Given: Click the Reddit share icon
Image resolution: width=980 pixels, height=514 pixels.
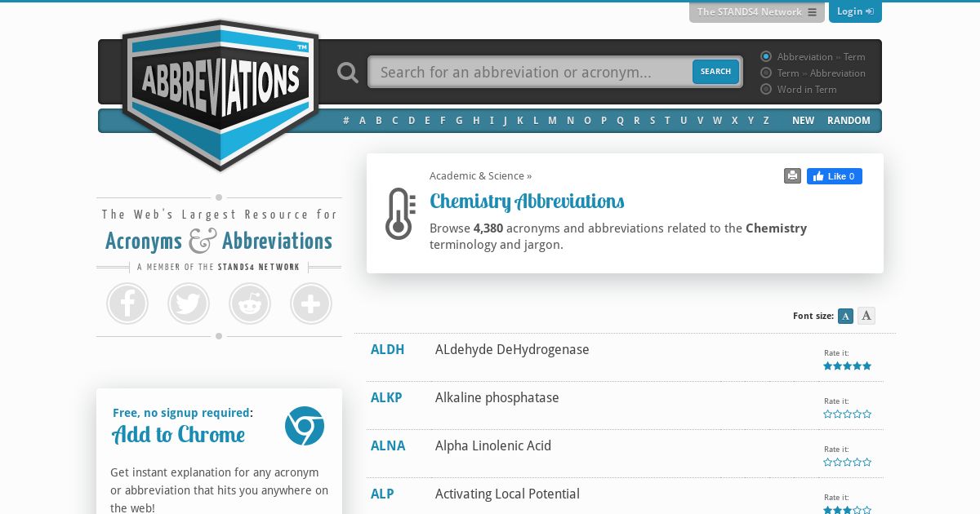Looking at the screenshot, I should (x=250, y=304).
